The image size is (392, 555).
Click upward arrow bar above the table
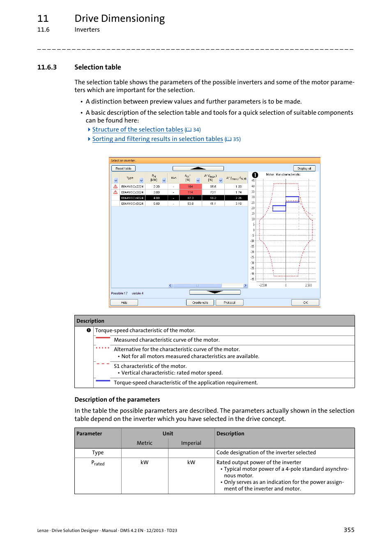tap(198, 169)
